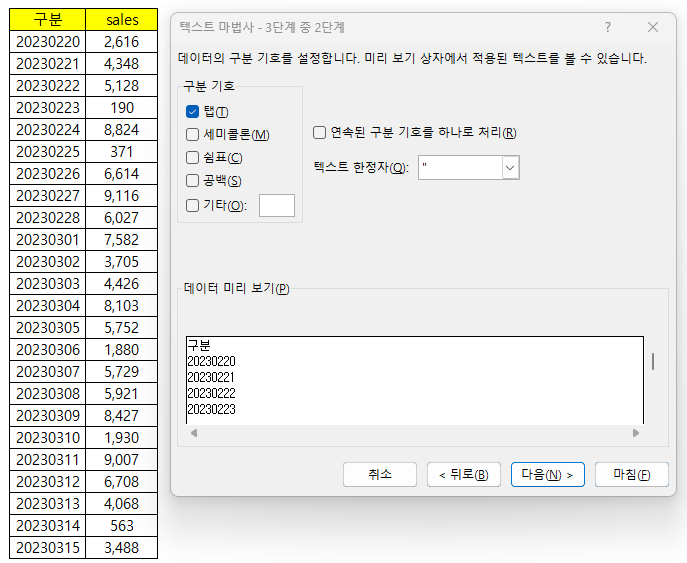Viewport: 687px width, 563px height.
Task: Select spreadsheet cell 20230220
Action: [48, 42]
